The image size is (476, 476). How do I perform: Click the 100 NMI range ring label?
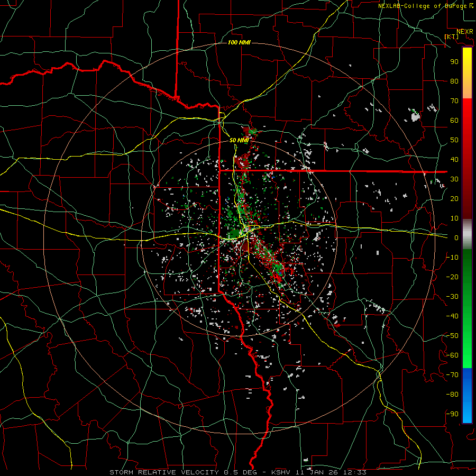(239, 42)
